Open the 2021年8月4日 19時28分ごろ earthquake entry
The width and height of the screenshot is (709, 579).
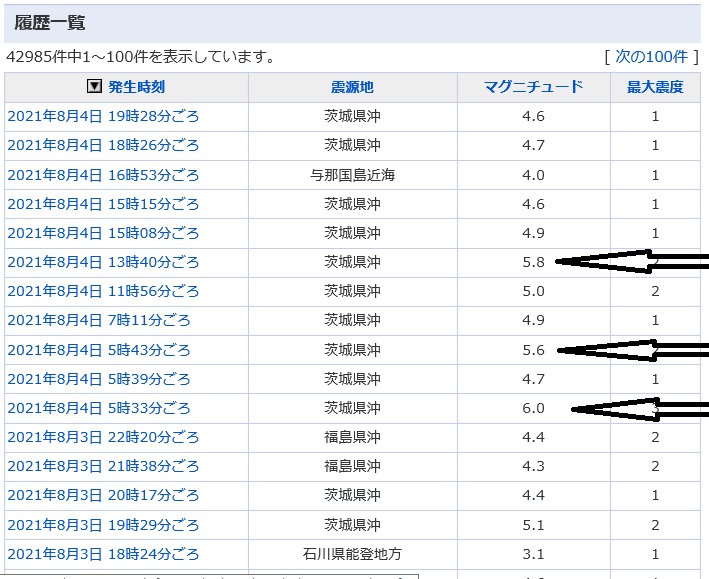tap(103, 116)
